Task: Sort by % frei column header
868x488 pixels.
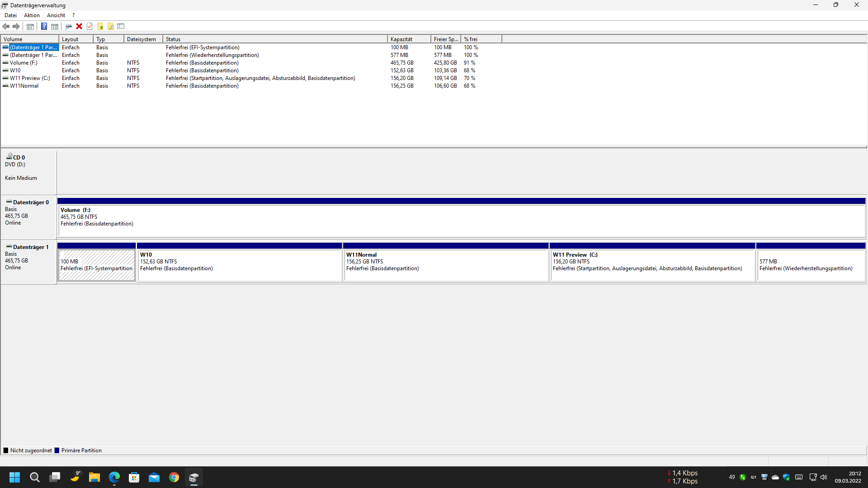Action: [x=481, y=39]
